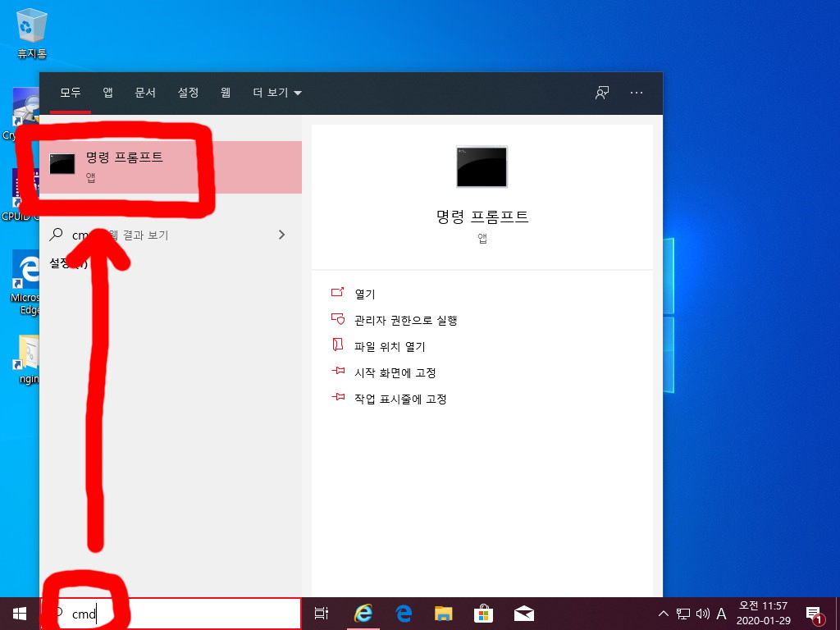Toggle the IME language indicator A
Viewport: 840px width, 630px height.
click(x=721, y=614)
